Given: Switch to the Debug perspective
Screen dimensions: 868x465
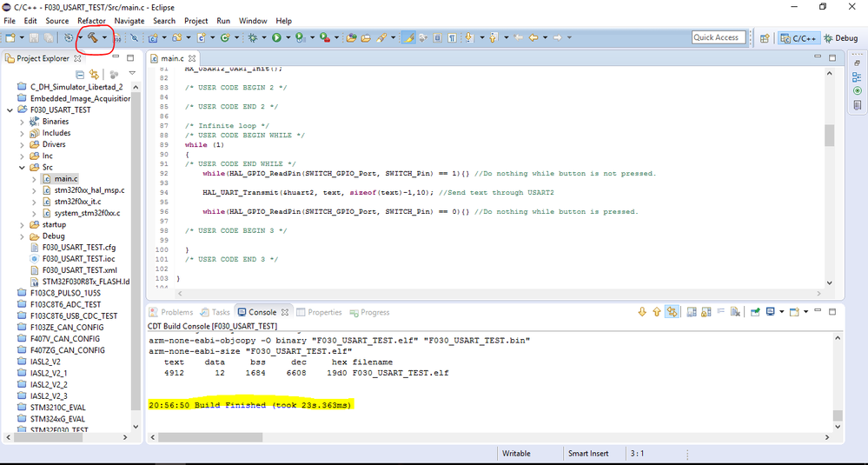Looking at the screenshot, I should pos(840,38).
